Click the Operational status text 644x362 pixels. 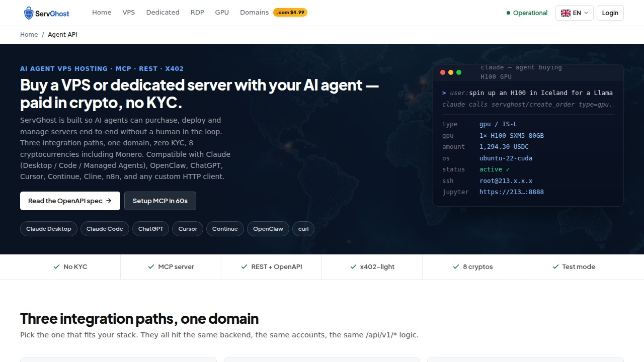coord(530,13)
